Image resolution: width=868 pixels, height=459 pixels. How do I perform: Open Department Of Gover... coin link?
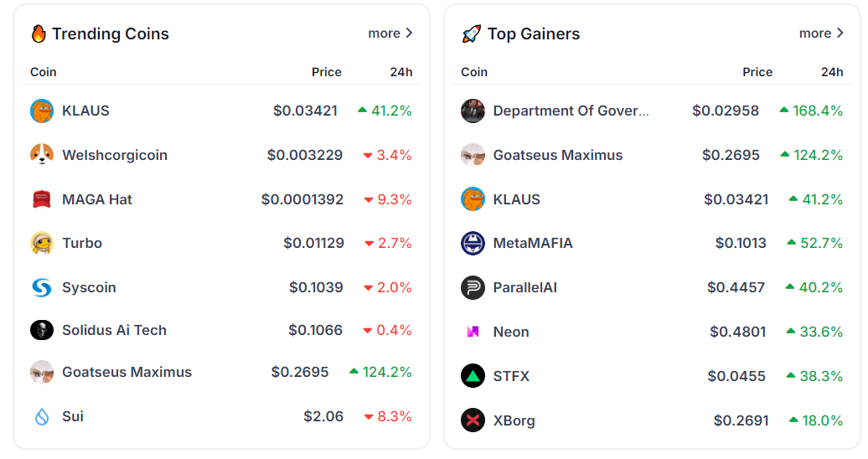tap(571, 111)
